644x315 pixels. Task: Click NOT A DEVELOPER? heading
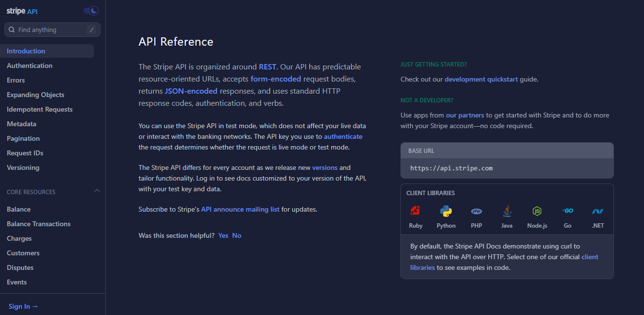pos(427,100)
